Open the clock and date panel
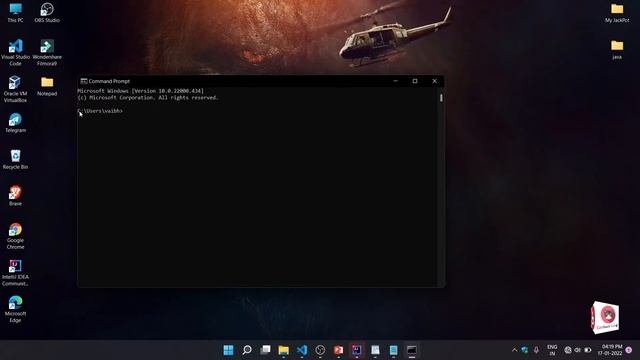640x360 pixels. 611,350
